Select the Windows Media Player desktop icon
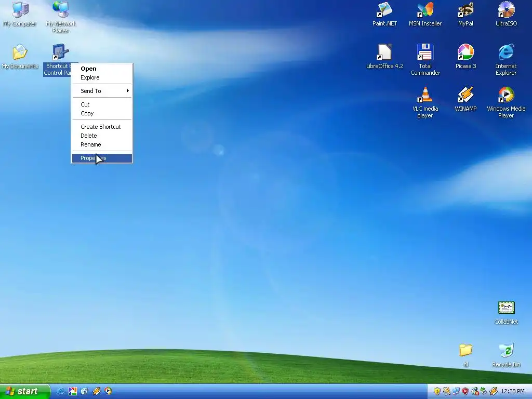 [x=506, y=102]
